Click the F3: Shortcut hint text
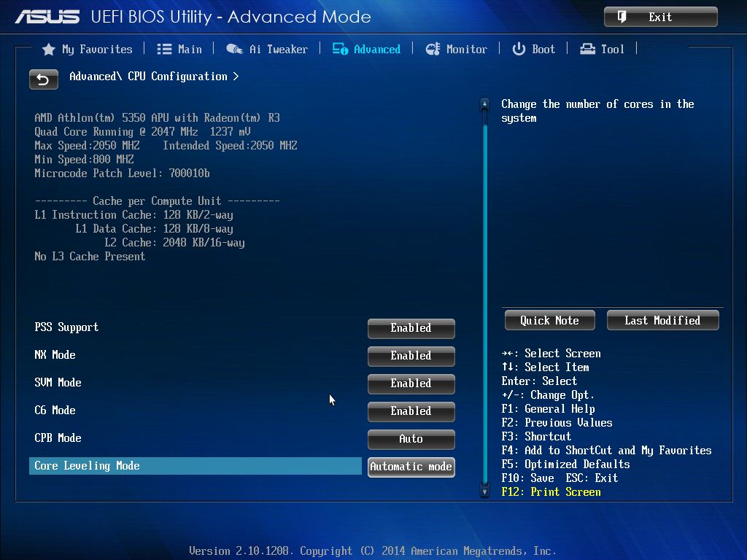 click(536, 437)
